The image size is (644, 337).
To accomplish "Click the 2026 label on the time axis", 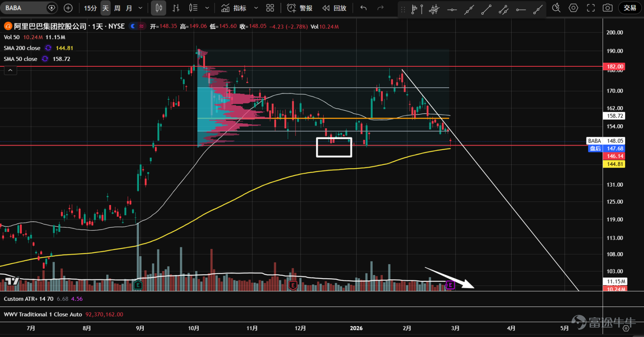I will (x=356, y=328).
